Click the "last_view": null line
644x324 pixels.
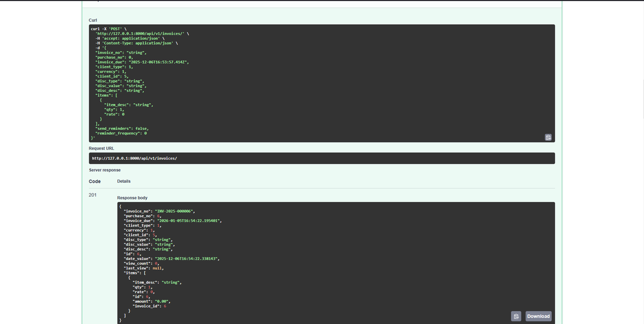click(x=144, y=268)
